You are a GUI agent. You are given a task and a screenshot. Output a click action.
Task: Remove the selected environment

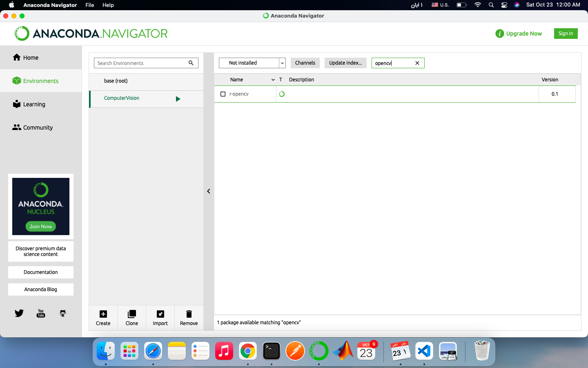189,318
